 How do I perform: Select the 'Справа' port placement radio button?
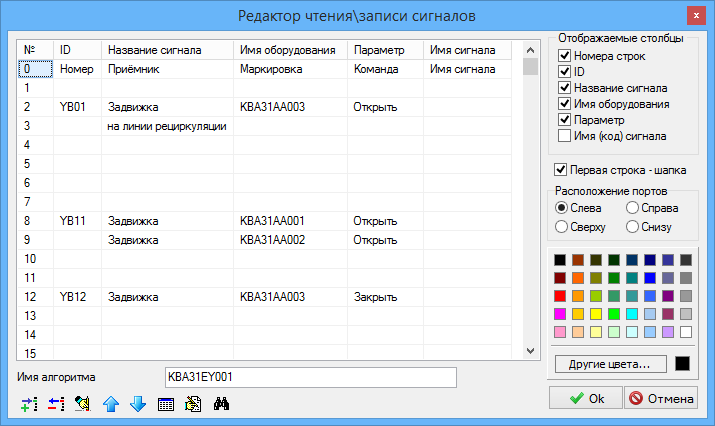632,208
